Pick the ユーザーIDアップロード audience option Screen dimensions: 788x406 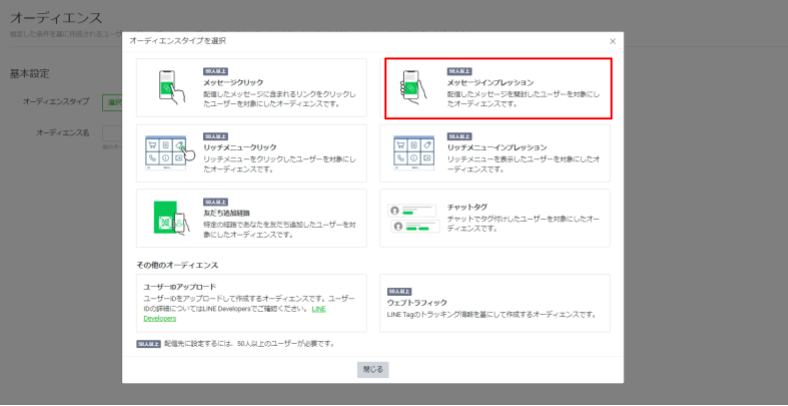coord(251,303)
